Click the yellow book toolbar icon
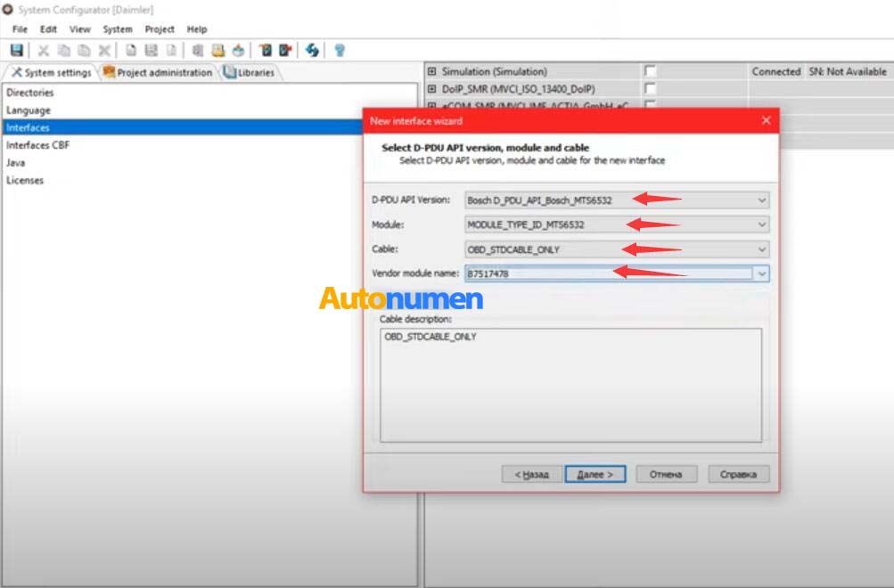Image resolution: width=894 pixels, height=588 pixels. [x=217, y=51]
